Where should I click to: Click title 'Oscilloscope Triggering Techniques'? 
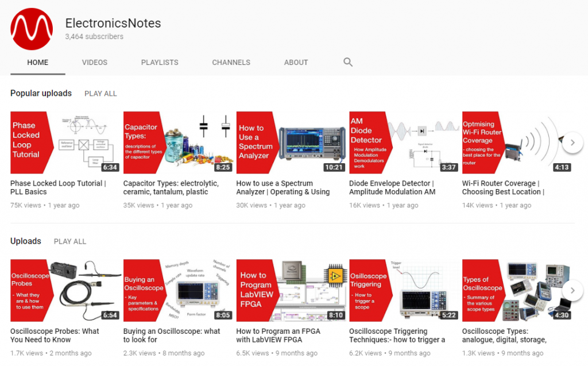pyautogui.click(x=397, y=336)
